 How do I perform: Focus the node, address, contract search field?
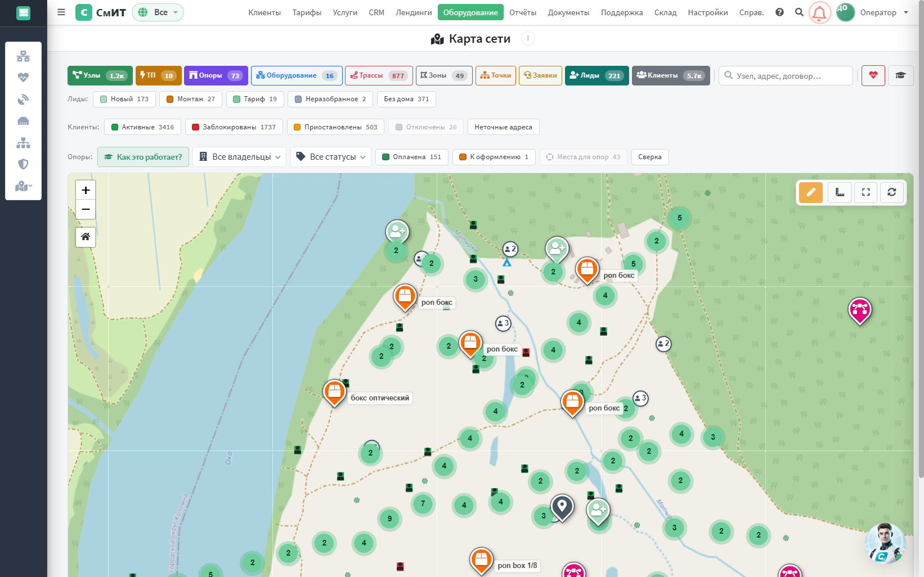coord(786,75)
